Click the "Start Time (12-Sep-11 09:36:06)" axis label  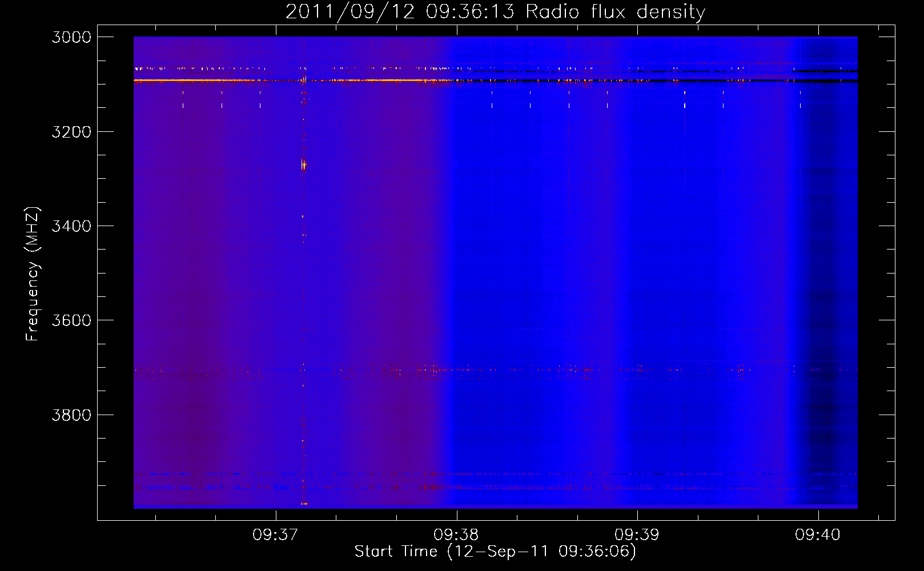pyautogui.click(x=495, y=552)
